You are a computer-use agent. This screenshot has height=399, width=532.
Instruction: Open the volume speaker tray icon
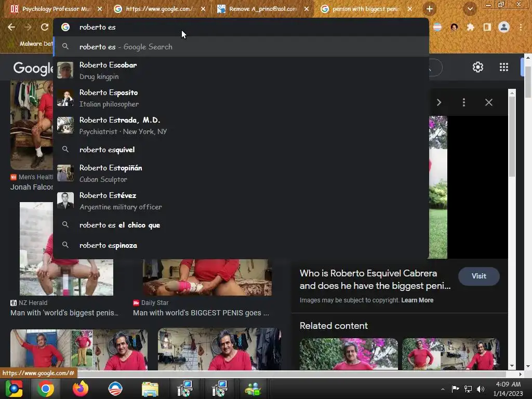[480, 389]
